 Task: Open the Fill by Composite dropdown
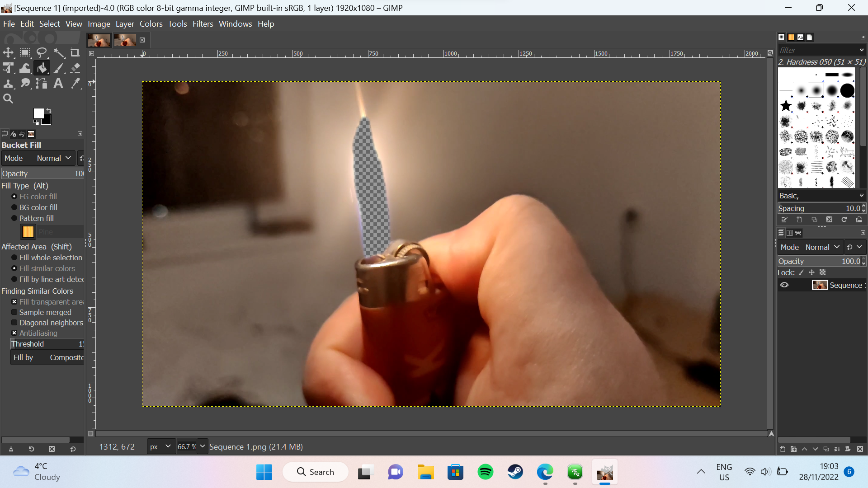47,357
